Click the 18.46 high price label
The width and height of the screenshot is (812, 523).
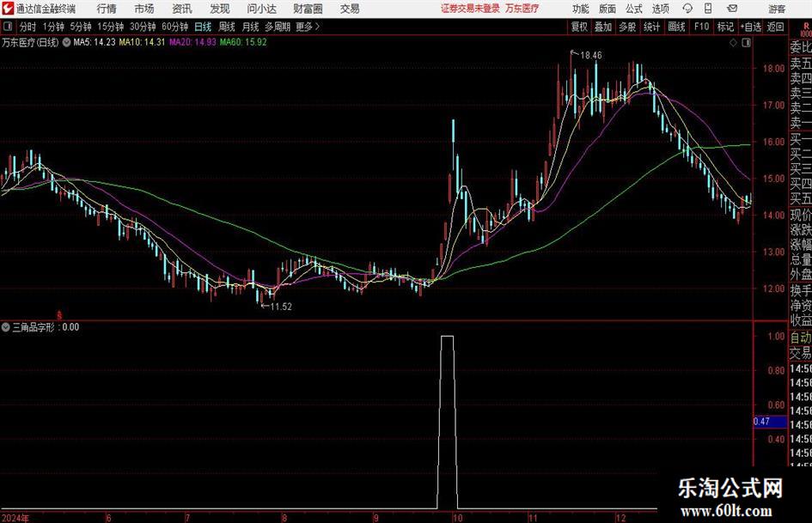click(591, 56)
